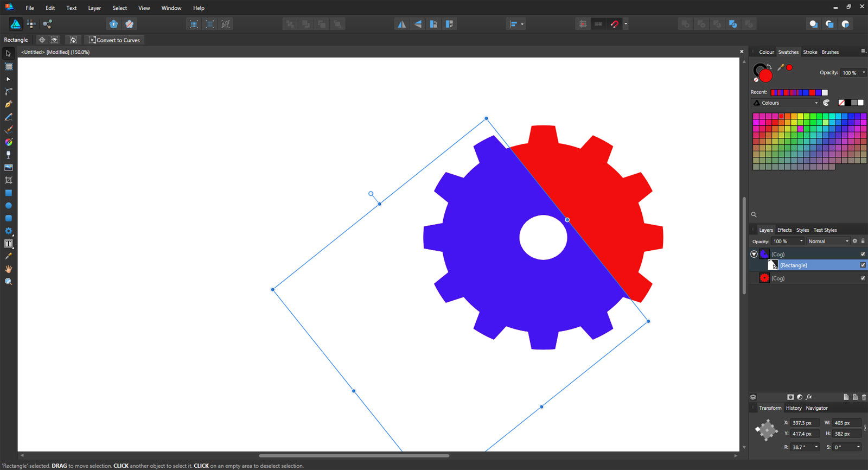Select the Ellipse shape tool
This screenshot has width=868, height=470.
click(x=8, y=206)
